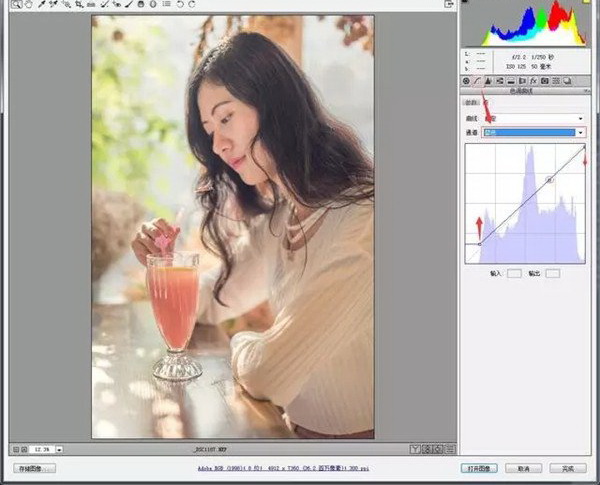This screenshot has height=485, width=600.
Task: Switch to the Tone Curve tab
Action: click(x=478, y=80)
